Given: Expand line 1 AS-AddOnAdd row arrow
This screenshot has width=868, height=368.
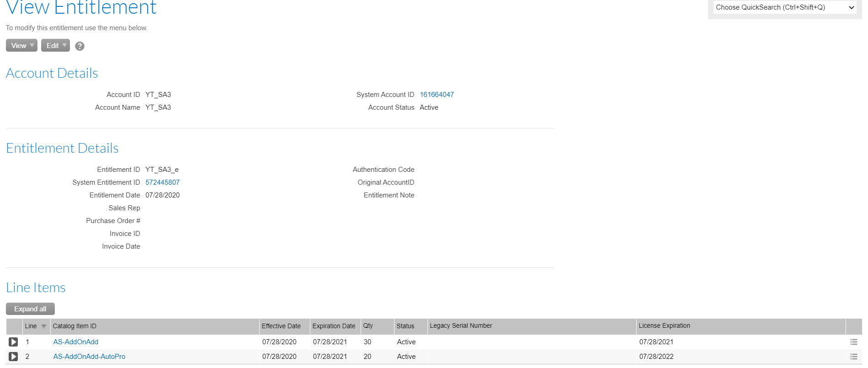Looking at the screenshot, I should tap(13, 342).
